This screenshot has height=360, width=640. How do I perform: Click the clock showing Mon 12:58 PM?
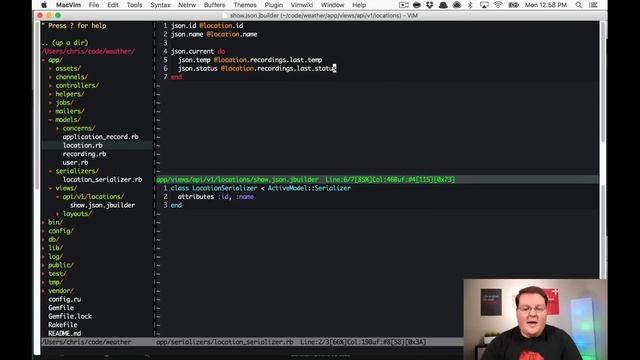point(546,5)
